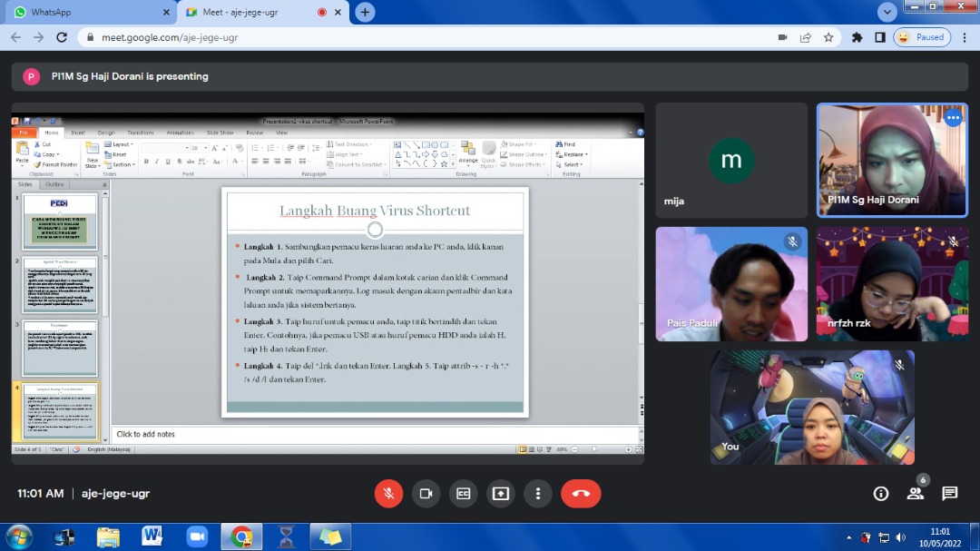Expand the tab search dropdown arrow

[x=887, y=12]
